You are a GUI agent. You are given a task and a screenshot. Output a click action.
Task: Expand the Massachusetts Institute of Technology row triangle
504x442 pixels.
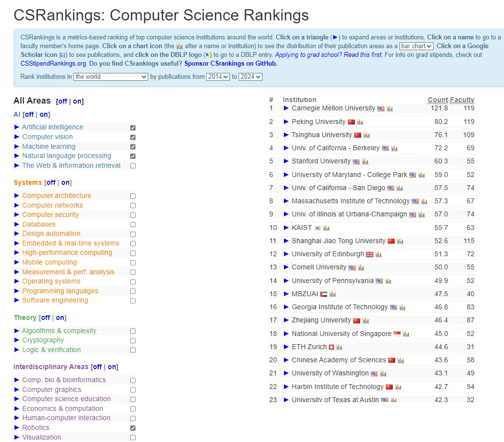(x=286, y=201)
